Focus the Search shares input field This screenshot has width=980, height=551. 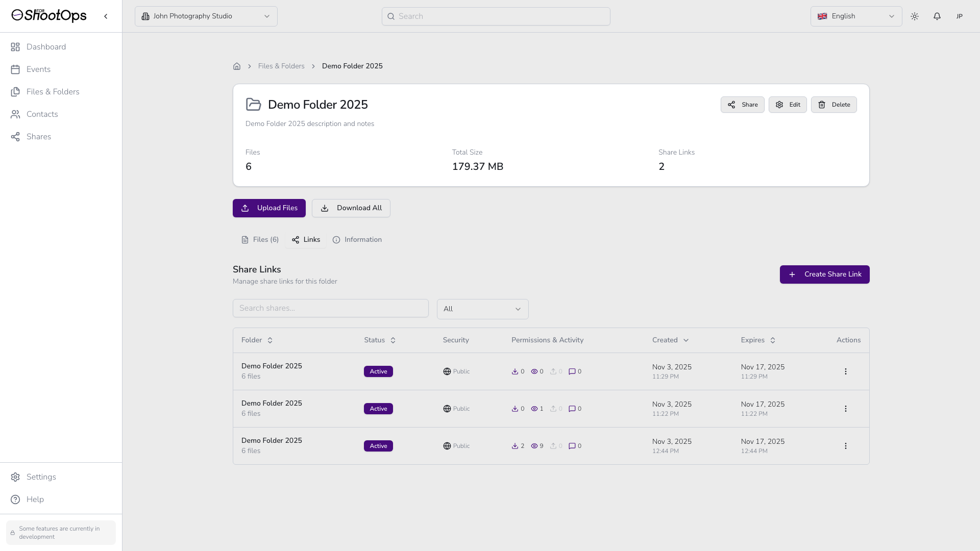point(330,308)
